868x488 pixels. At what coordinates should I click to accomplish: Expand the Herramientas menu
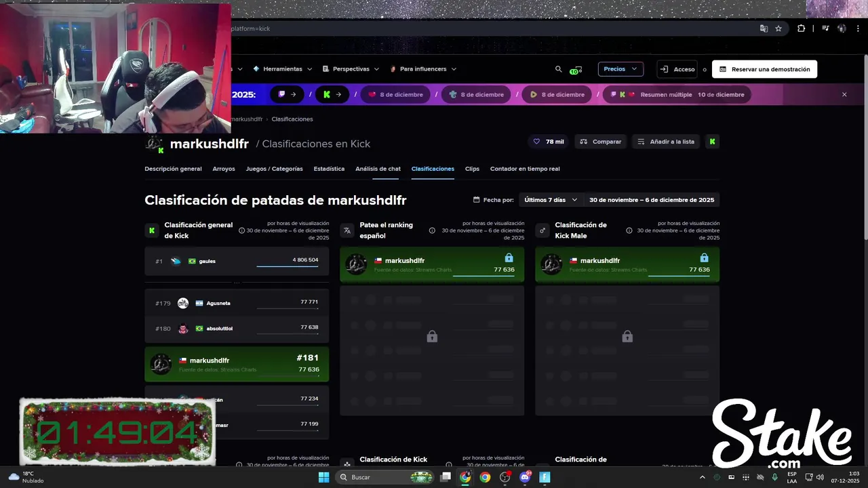click(282, 69)
